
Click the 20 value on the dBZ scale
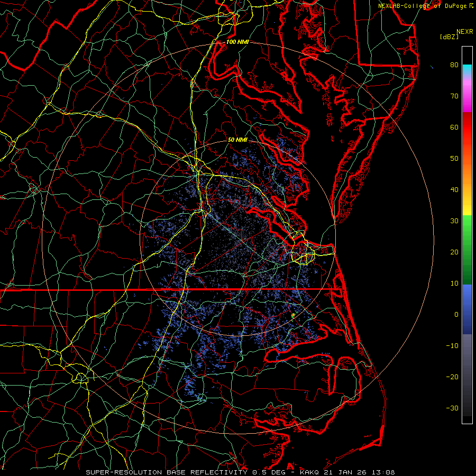coord(454,252)
